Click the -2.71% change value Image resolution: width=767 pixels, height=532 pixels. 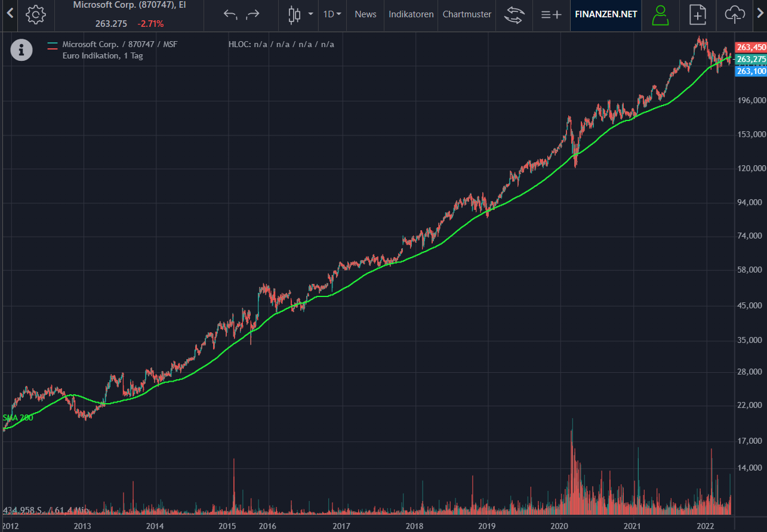[x=150, y=24]
